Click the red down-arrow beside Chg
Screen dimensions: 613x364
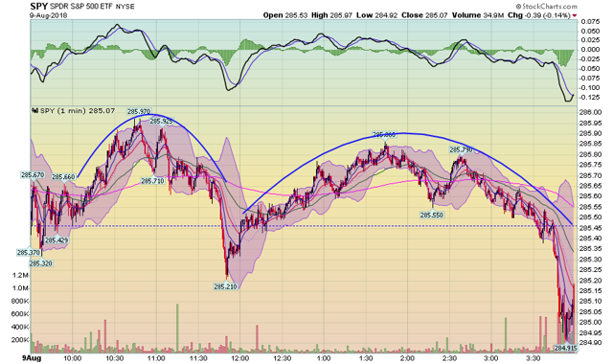tap(575, 15)
